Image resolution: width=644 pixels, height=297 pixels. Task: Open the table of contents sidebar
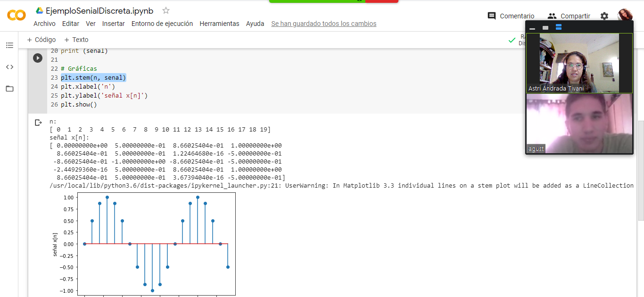pyautogui.click(x=9, y=45)
